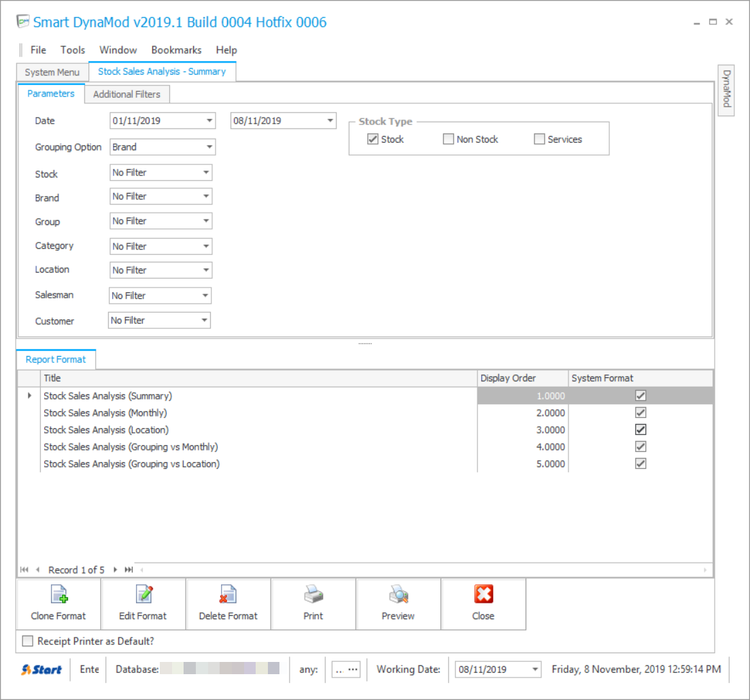The image size is (750, 700).
Task: Click the Preview magnifier icon
Action: [x=398, y=595]
